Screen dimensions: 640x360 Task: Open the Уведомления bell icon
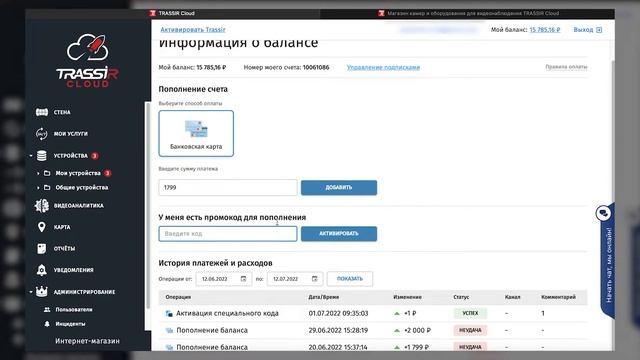click(42, 270)
